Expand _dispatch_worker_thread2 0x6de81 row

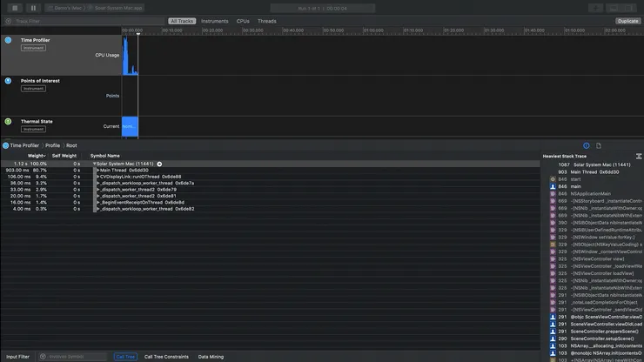pos(97,196)
